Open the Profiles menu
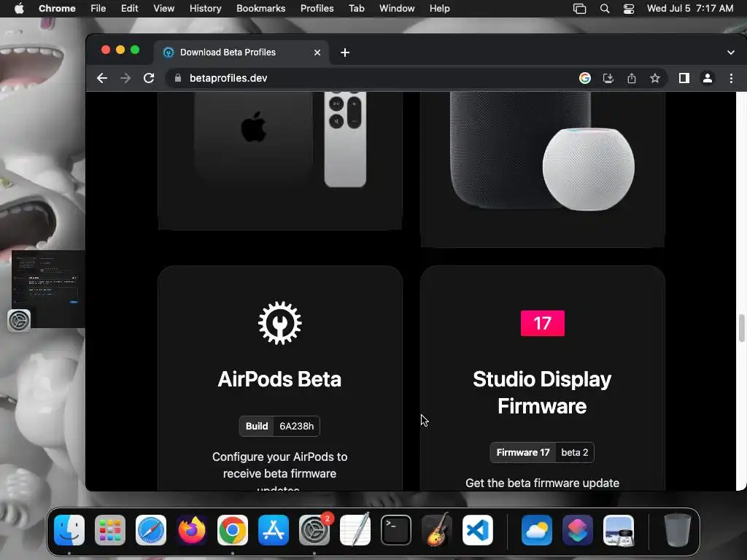Image resolution: width=747 pixels, height=560 pixels. click(317, 9)
